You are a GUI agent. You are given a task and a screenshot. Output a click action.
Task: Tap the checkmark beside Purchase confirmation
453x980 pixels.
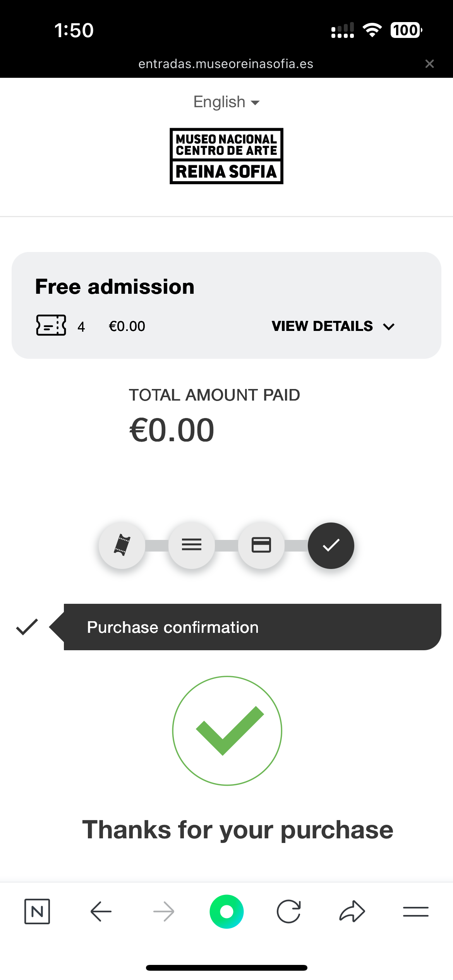pyautogui.click(x=27, y=627)
